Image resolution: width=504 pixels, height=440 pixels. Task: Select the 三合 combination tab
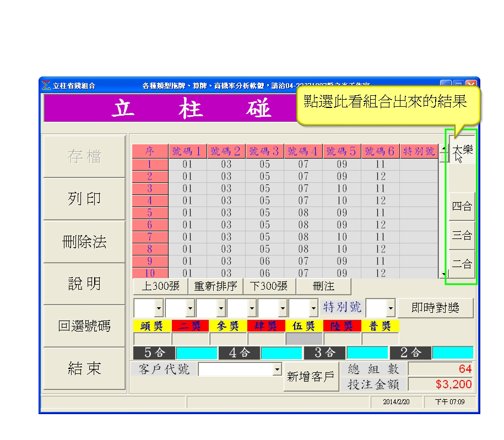[x=462, y=235]
